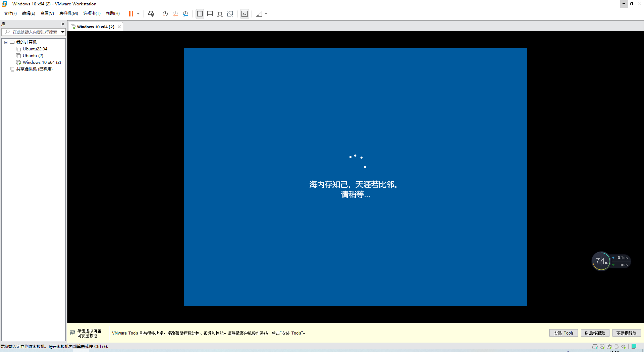Click the hard disk status icon

click(x=595, y=346)
